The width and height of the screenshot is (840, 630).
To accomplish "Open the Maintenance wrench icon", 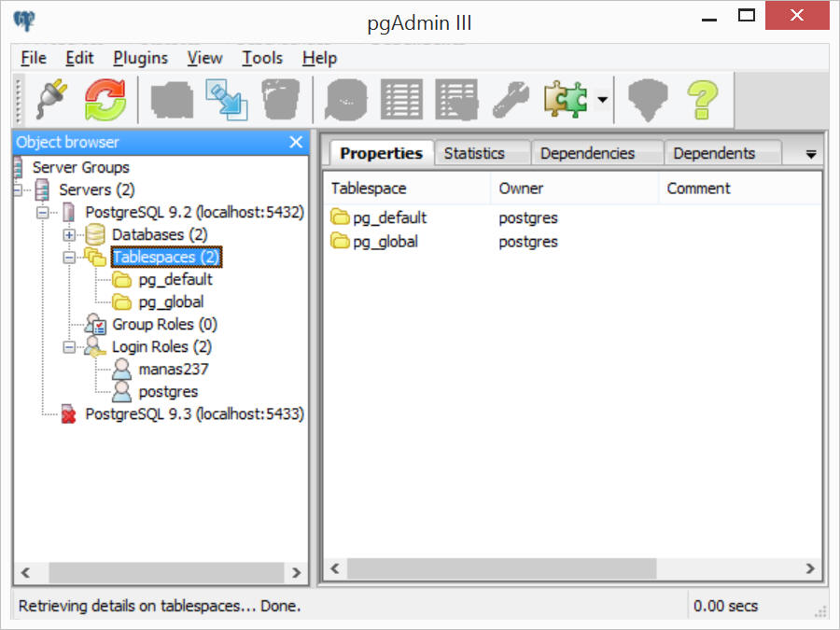I will click(511, 100).
